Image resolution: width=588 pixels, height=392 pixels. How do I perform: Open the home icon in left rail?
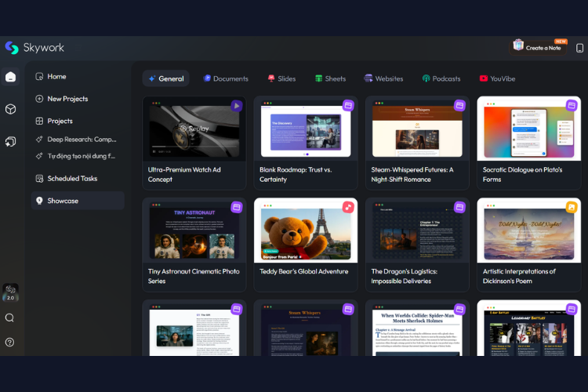10,77
